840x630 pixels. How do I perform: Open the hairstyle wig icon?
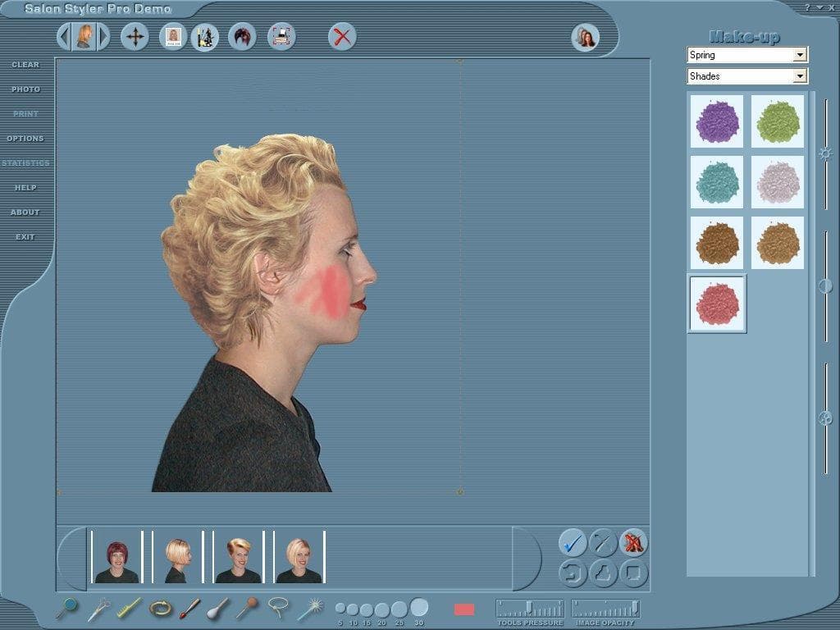(242, 37)
